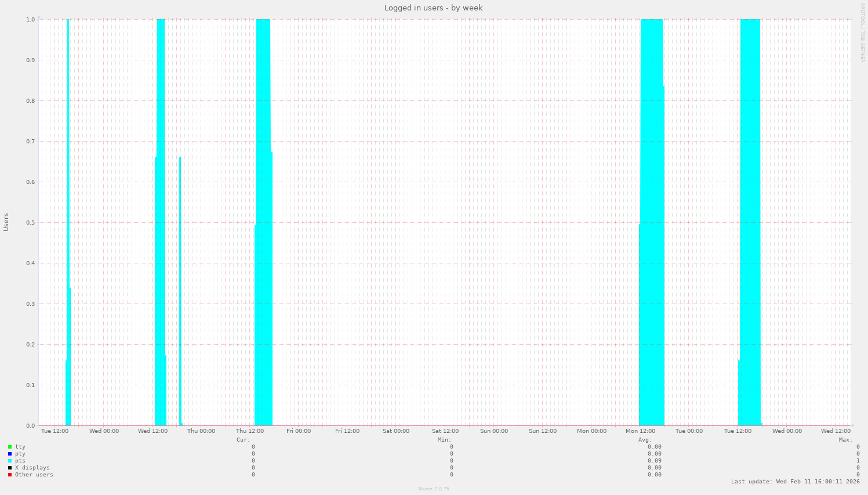The height and width of the screenshot is (495, 868).
Task: Click the green tty legend swatch
Action: (10, 447)
